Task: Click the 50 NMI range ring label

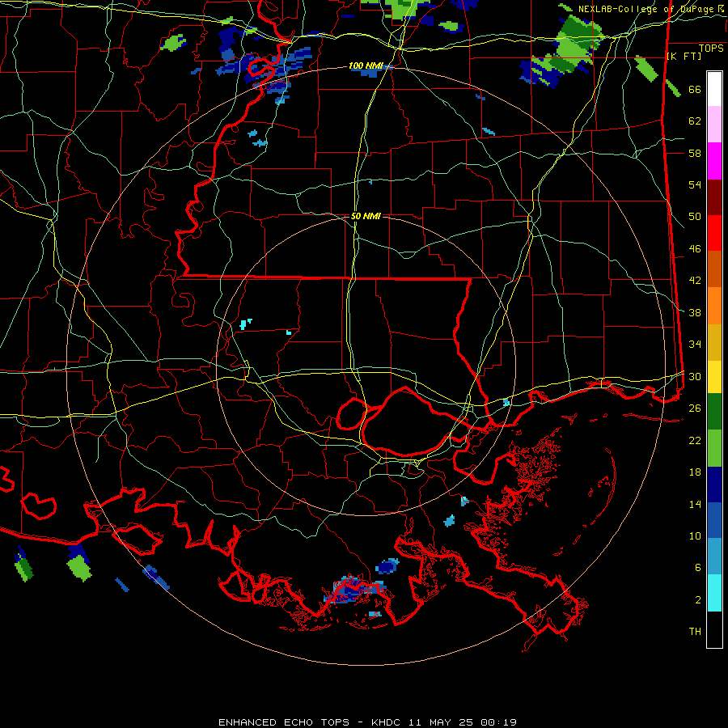Action: (366, 216)
